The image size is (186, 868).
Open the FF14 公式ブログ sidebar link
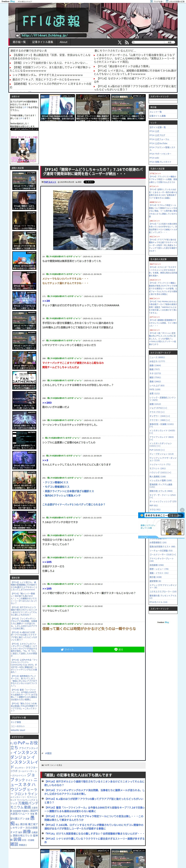click(x=157, y=135)
